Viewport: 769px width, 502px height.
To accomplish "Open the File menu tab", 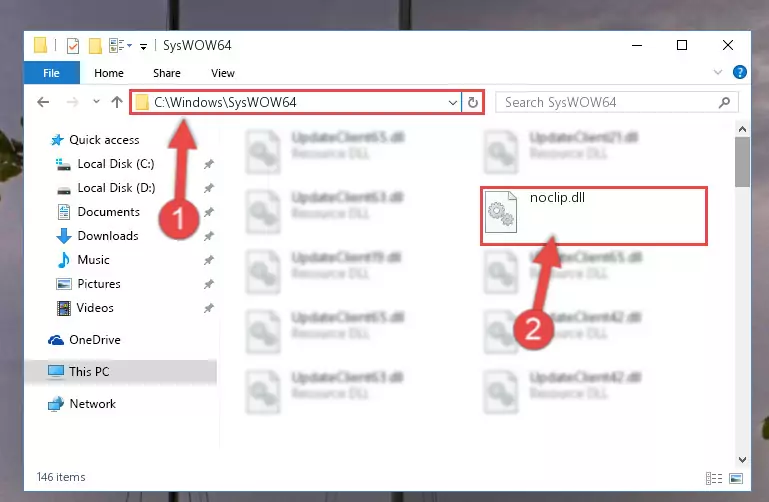I will pyautogui.click(x=51, y=73).
